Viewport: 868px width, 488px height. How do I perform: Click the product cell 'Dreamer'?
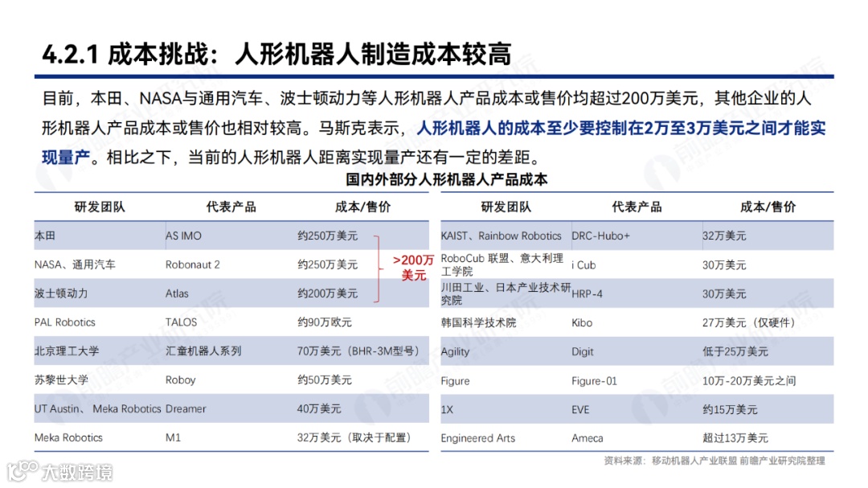coord(186,408)
